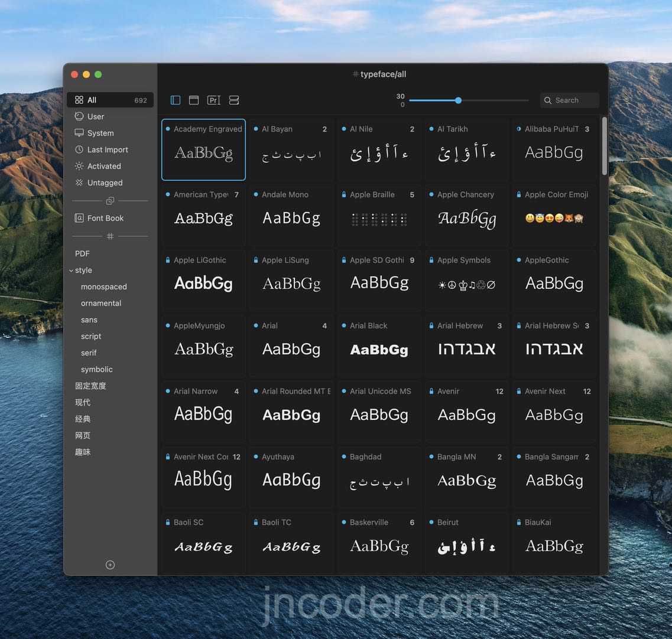Select the ornamental style tag
The image size is (672, 639).
click(100, 303)
